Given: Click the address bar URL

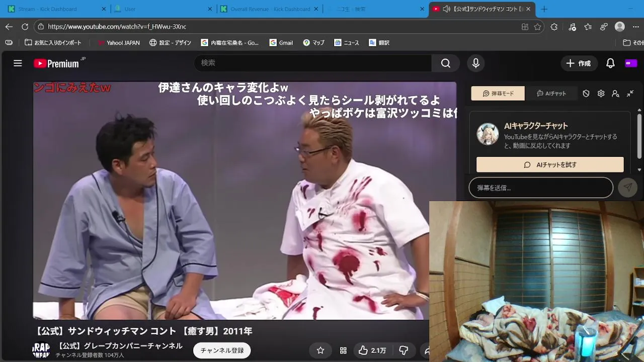Looking at the screenshot, I should 117,27.
